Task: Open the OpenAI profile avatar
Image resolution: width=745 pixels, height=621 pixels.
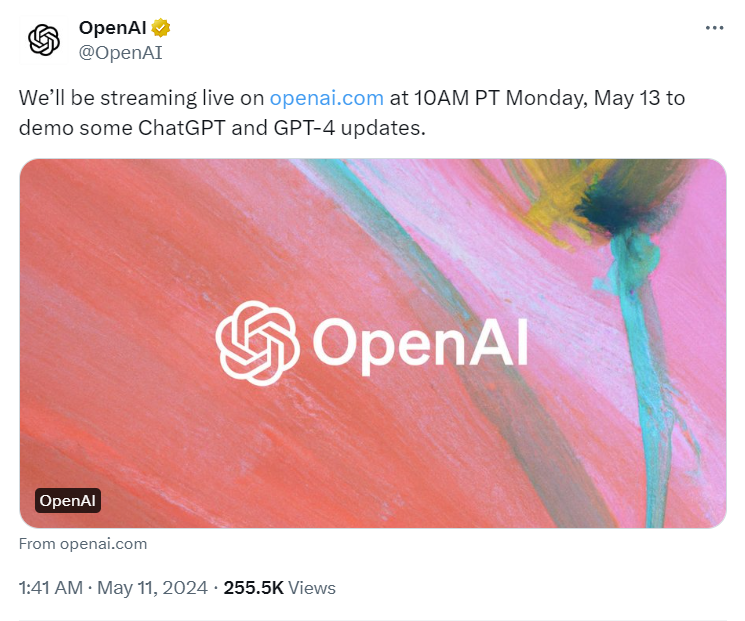Action: [x=43, y=40]
